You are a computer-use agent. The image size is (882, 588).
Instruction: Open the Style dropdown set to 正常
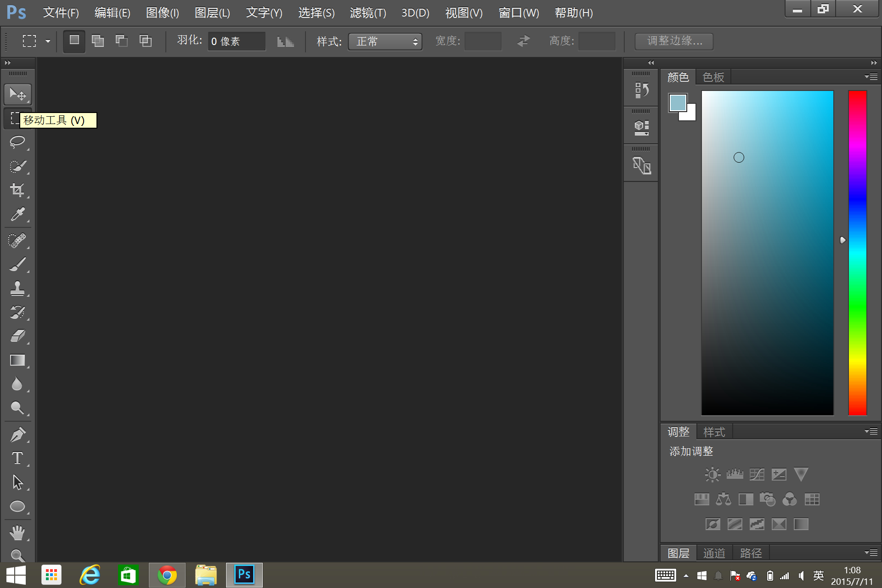click(385, 41)
